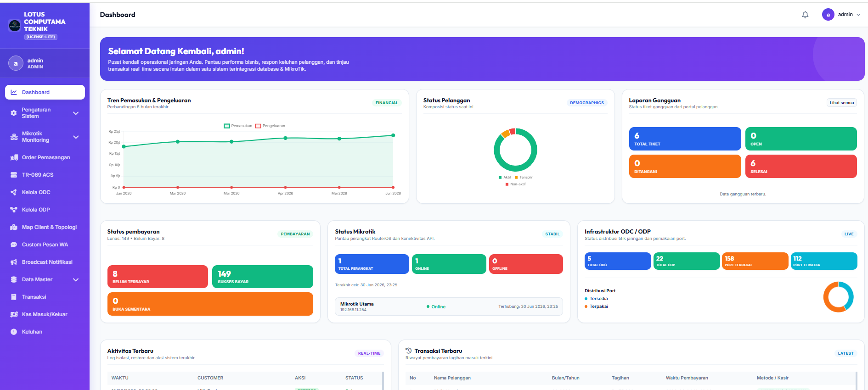Viewport: 868px width, 390px height.
Task: Click the Custom Pesan WA chat icon
Action: pos(14,245)
